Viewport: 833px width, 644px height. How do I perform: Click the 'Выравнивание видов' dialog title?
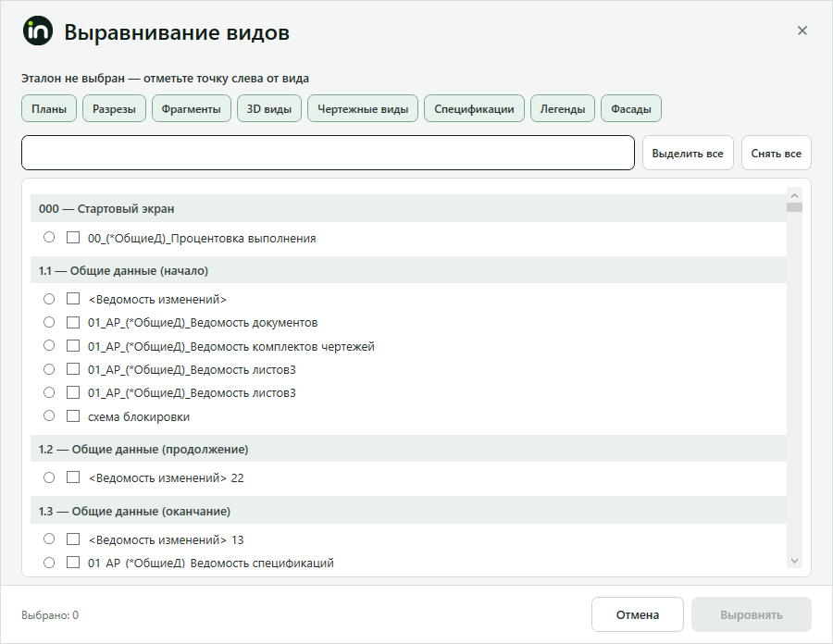coord(177,31)
